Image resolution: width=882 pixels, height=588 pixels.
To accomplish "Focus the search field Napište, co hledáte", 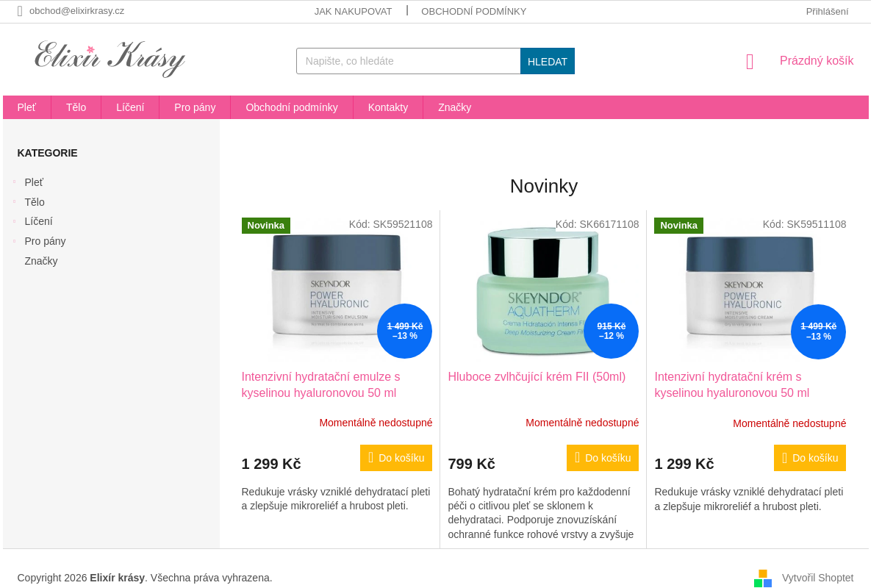I will coord(409,61).
